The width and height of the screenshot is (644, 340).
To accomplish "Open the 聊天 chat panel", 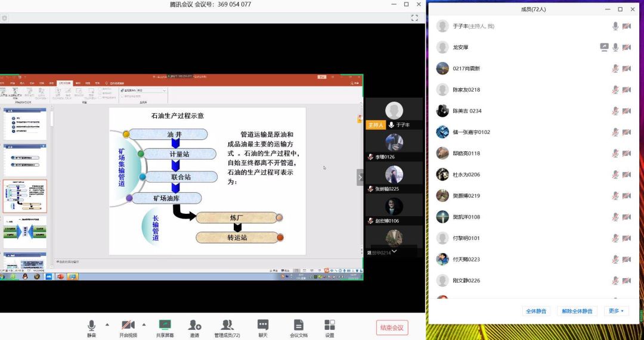I will click(263, 325).
